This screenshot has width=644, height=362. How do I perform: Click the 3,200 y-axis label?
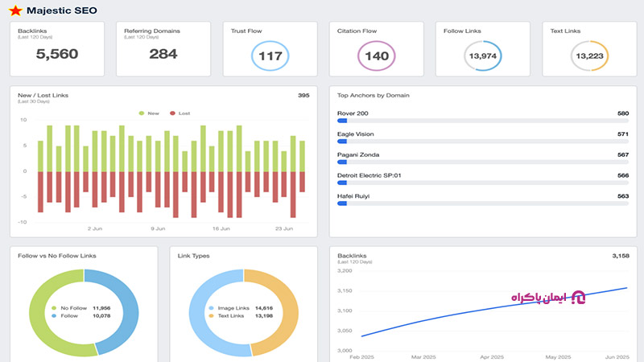tap(345, 271)
